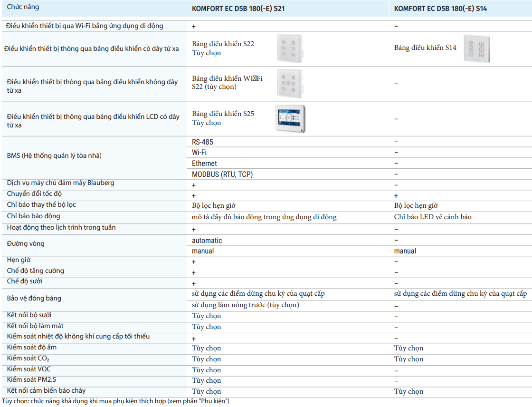Viewport: 532px width, 407px height.
Task: Click the 'Chức năng' header cell
Action: [23, 7]
